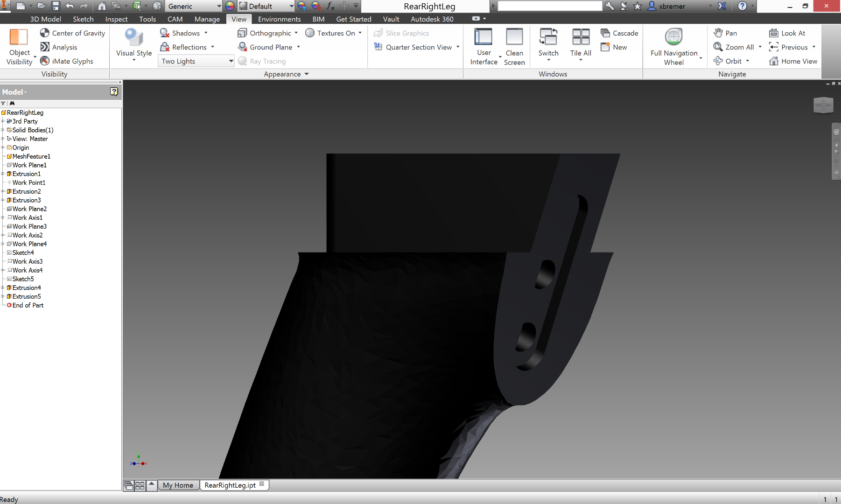Switch to My Home document tab
Screen dimensions: 841x504
click(178, 485)
